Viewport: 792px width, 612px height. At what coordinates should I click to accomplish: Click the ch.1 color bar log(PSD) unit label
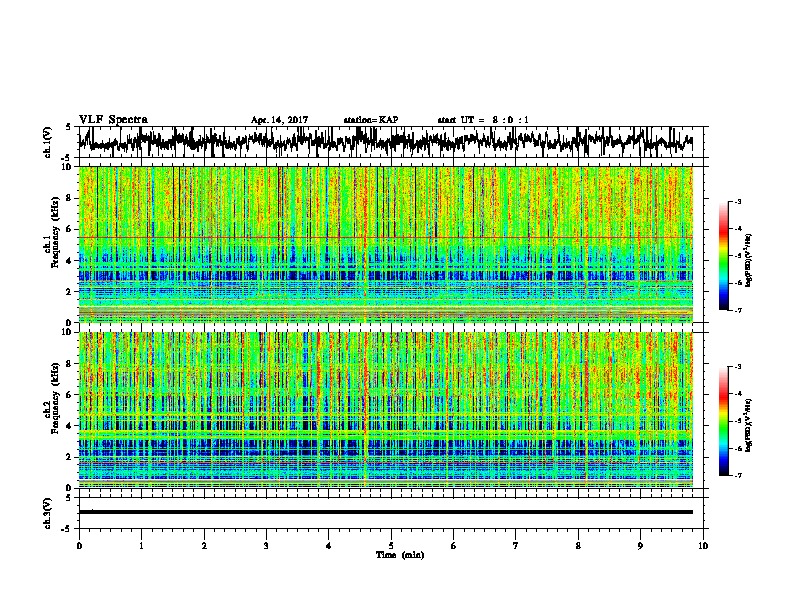(x=749, y=260)
